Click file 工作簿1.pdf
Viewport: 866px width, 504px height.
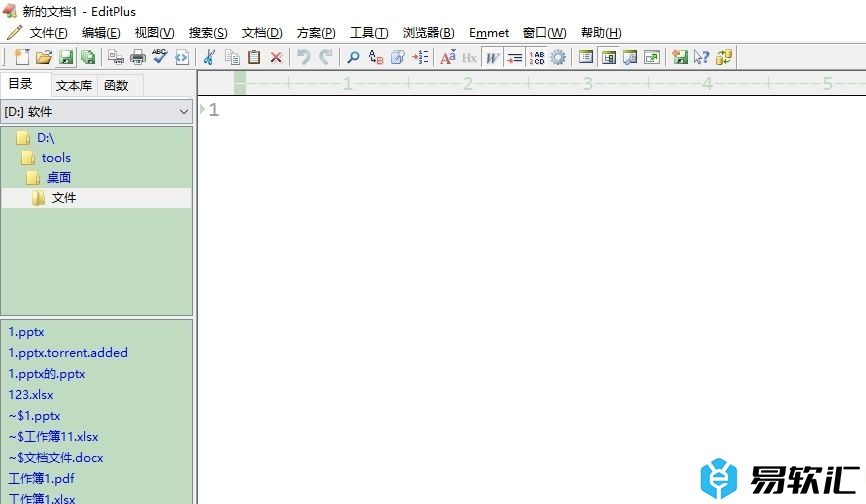click(x=41, y=479)
